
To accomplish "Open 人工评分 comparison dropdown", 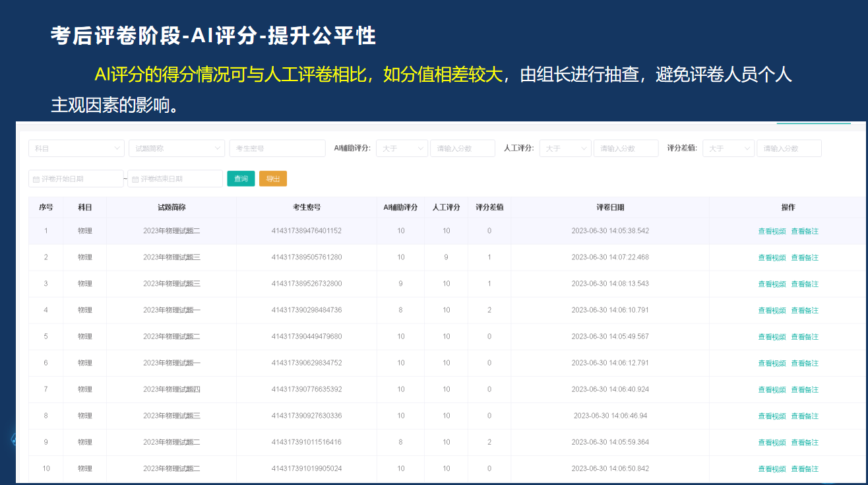I will [565, 148].
